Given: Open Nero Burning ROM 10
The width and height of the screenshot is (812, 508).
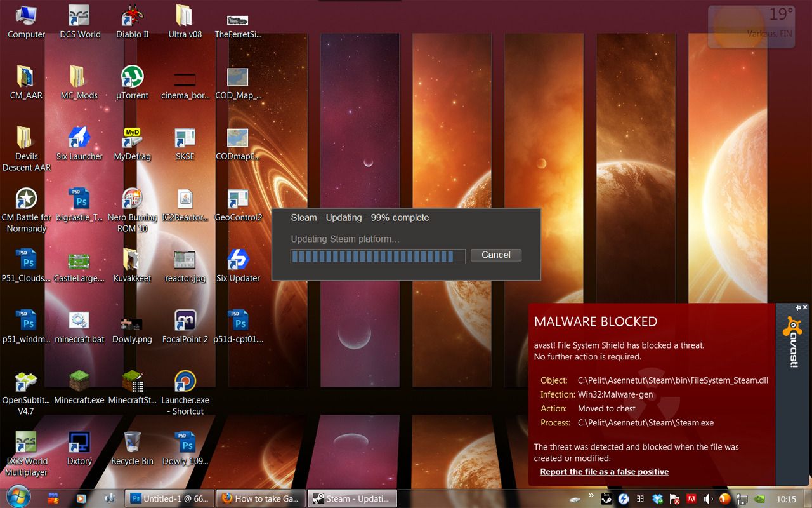Looking at the screenshot, I should click(132, 210).
